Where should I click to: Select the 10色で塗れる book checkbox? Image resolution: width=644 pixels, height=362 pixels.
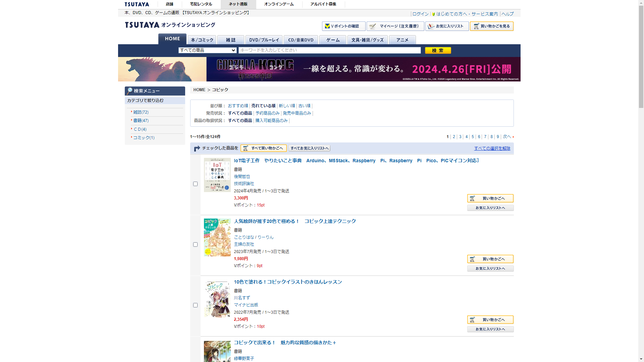coord(195,305)
